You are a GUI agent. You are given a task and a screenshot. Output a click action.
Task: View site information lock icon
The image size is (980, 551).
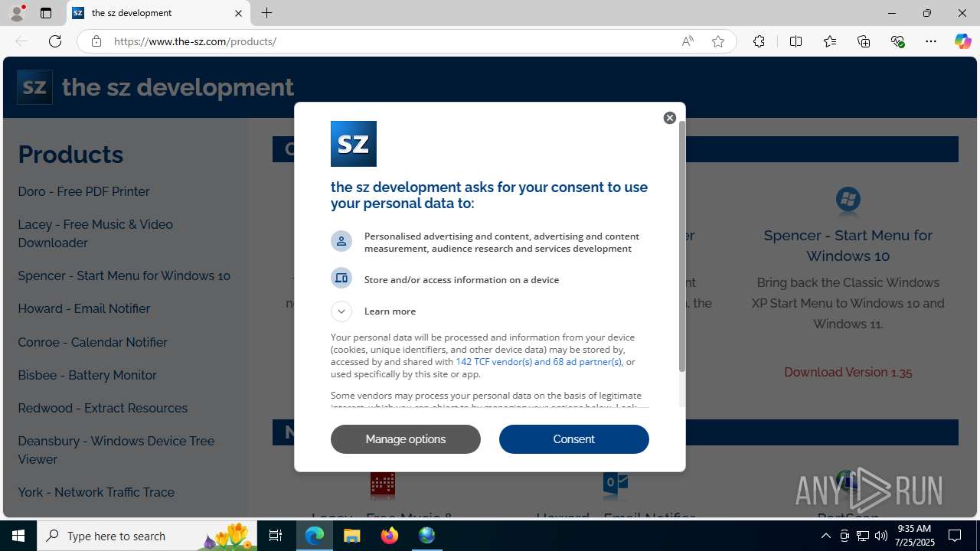pyautogui.click(x=96, y=41)
